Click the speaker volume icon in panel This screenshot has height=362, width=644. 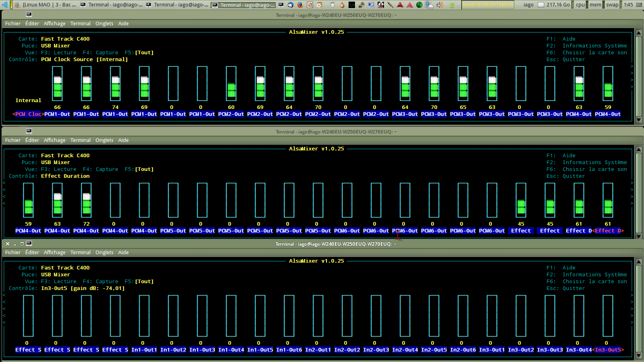[440, 5]
